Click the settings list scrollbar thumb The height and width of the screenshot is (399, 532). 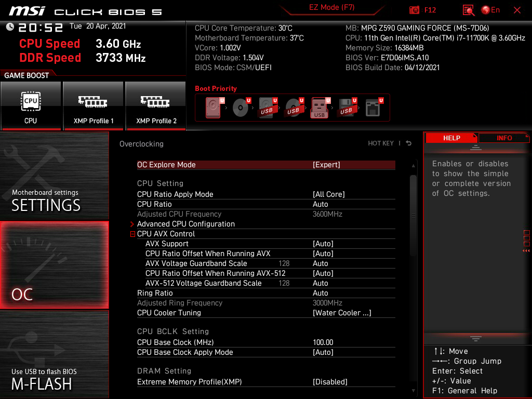point(413,216)
